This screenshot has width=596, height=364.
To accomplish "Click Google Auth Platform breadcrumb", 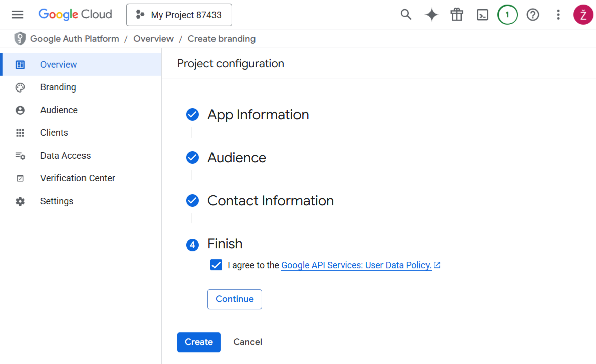I will coord(74,38).
